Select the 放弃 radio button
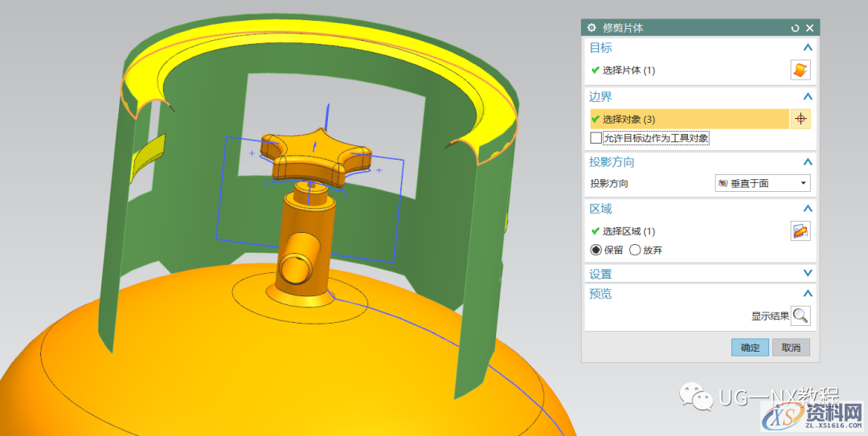 [635, 250]
